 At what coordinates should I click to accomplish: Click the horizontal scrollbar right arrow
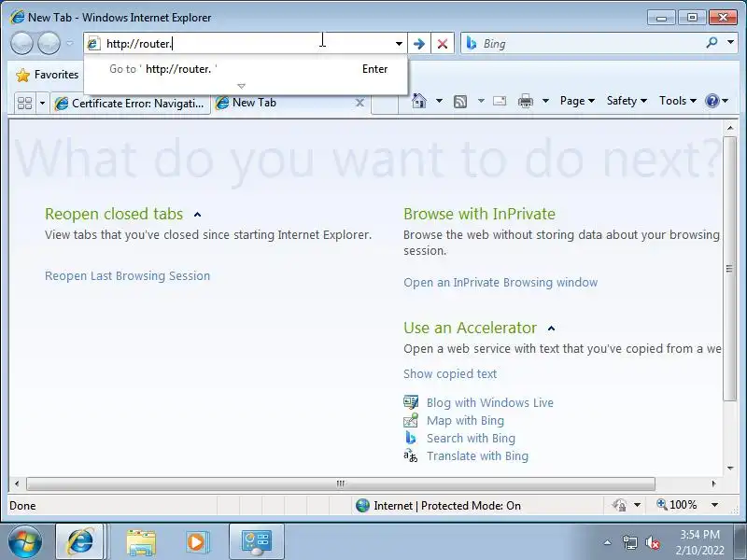coord(713,483)
